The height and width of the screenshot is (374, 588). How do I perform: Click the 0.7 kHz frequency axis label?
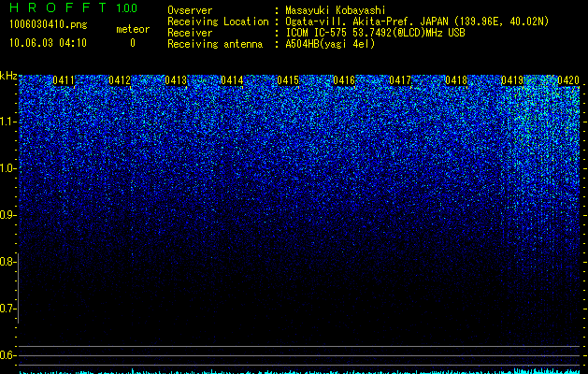tap(8, 309)
